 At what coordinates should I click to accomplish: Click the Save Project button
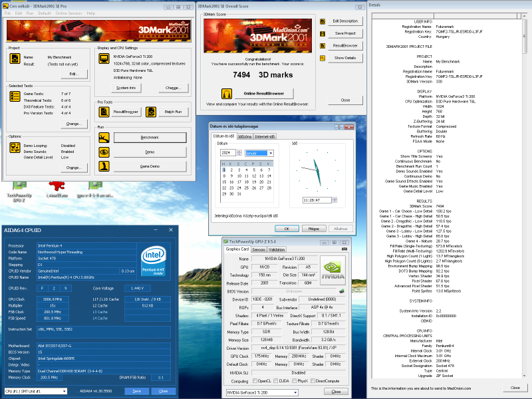coord(345,33)
